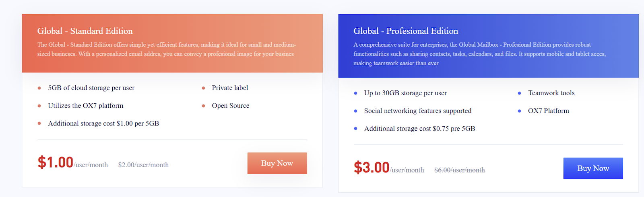Click the Teamwork tools feature
This screenshot has width=644, height=197.
pyautogui.click(x=551, y=93)
